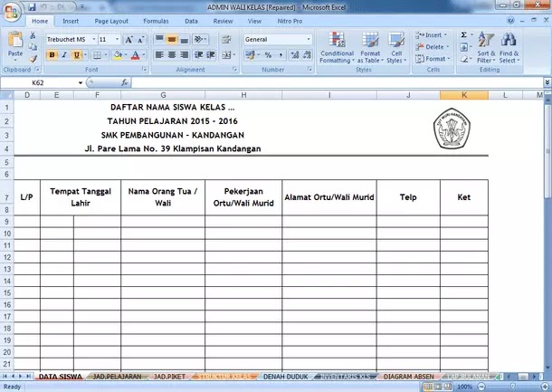The height and width of the screenshot is (392, 552).
Task: Set Top Align for cells
Action: click(159, 39)
